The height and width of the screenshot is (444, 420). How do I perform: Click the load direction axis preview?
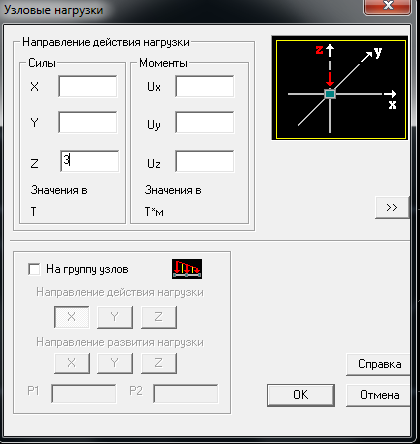[340, 88]
